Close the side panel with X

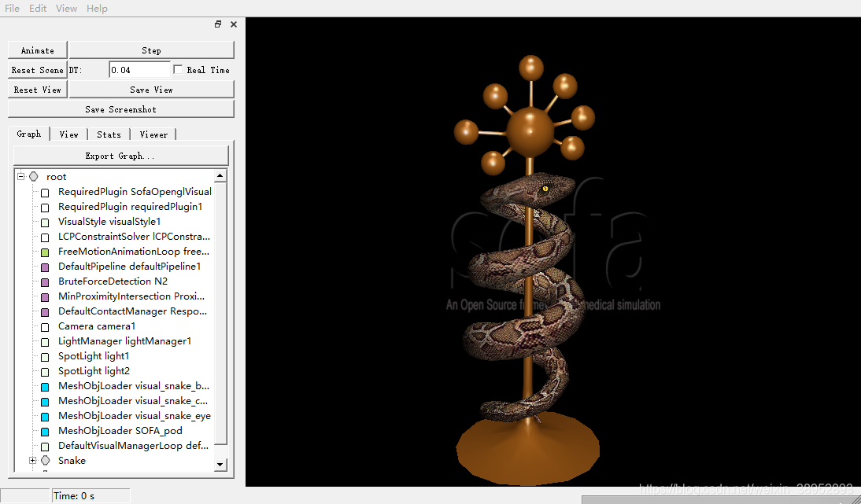point(234,24)
